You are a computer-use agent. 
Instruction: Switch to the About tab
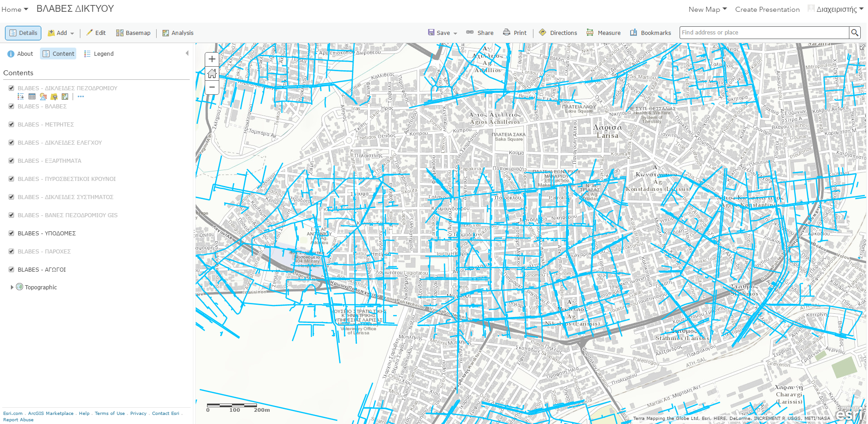pyautogui.click(x=20, y=54)
